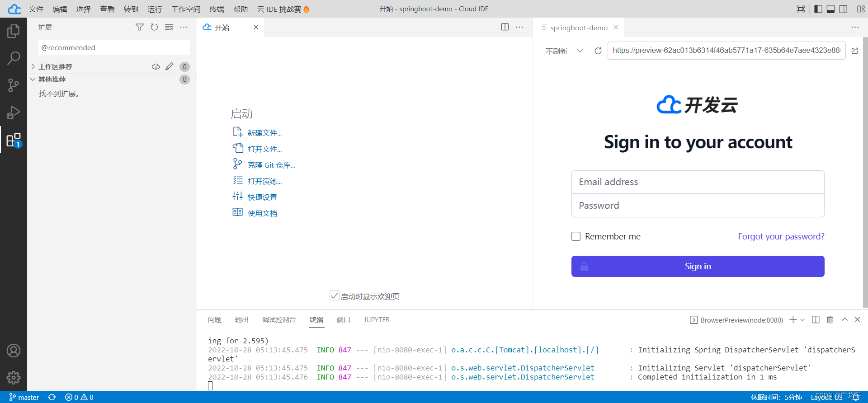Screen dimensions: 868x403
Task: Click the preview pane vertical scrollbar
Action: pos(865,172)
